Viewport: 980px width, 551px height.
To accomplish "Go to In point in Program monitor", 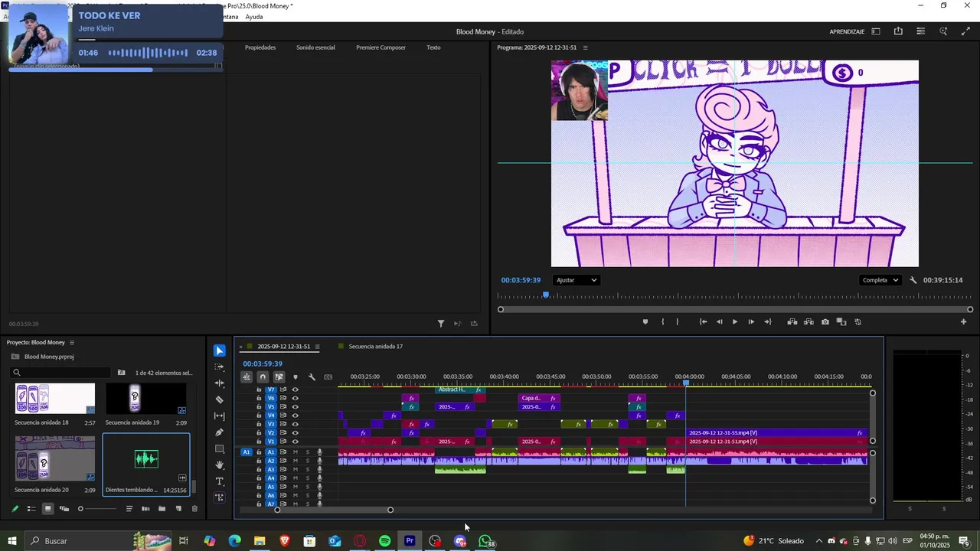I will pos(703,322).
